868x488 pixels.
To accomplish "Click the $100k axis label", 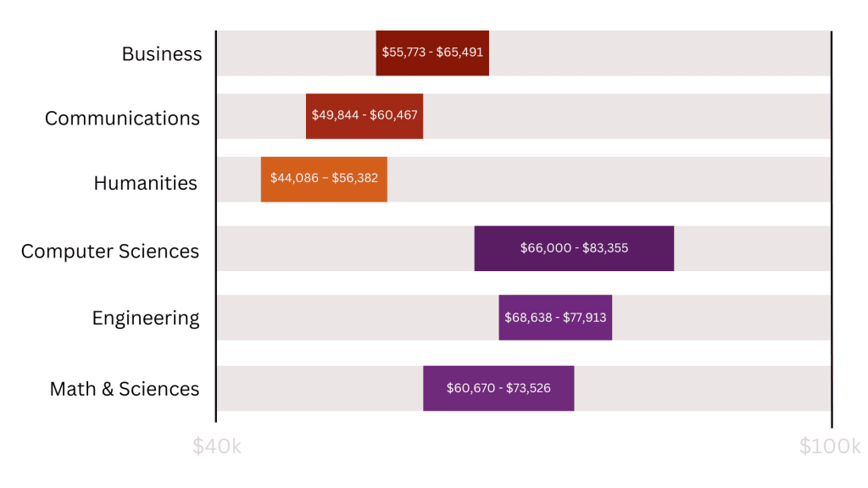I will [830, 446].
